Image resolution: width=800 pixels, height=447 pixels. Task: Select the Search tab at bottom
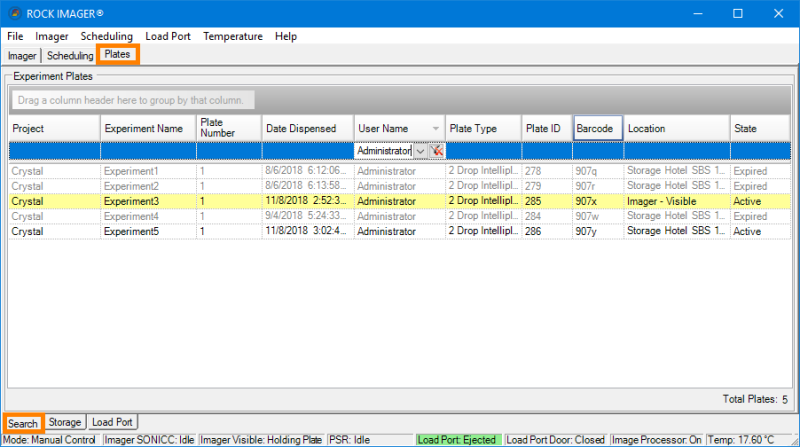point(22,423)
